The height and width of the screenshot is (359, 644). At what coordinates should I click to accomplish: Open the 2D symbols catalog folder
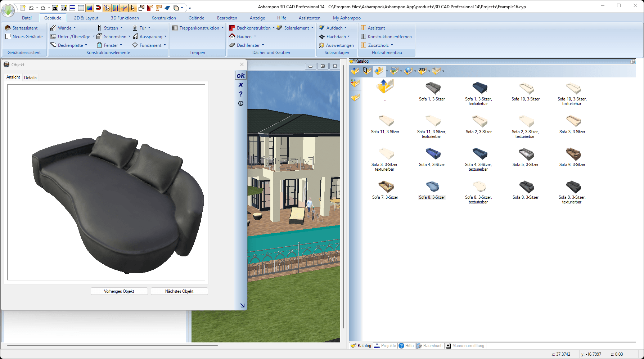(x=422, y=71)
